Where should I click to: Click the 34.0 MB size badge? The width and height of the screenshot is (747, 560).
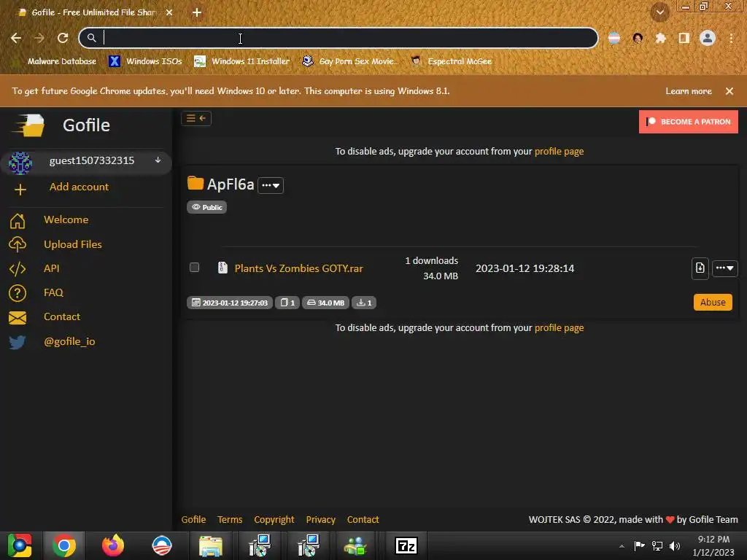(x=326, y=303)
